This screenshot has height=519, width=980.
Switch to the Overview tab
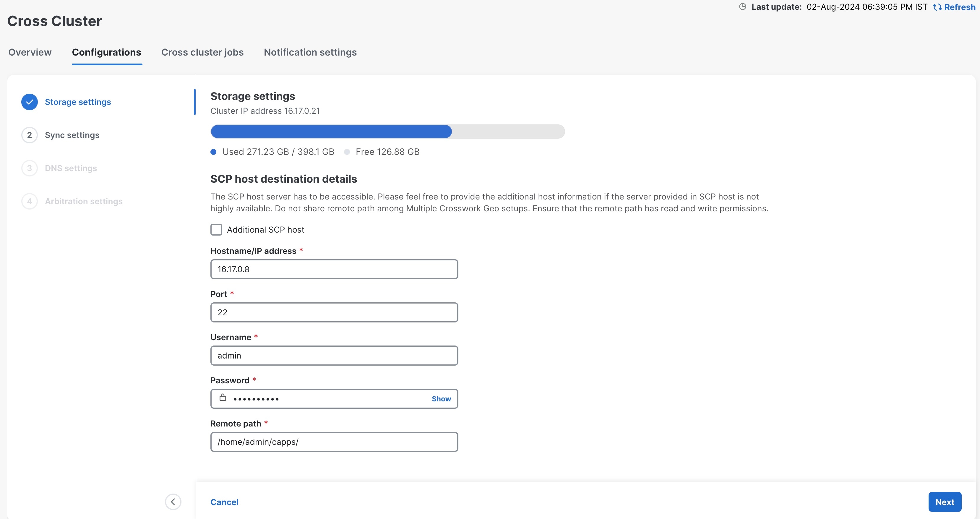[x=30, y=52]
